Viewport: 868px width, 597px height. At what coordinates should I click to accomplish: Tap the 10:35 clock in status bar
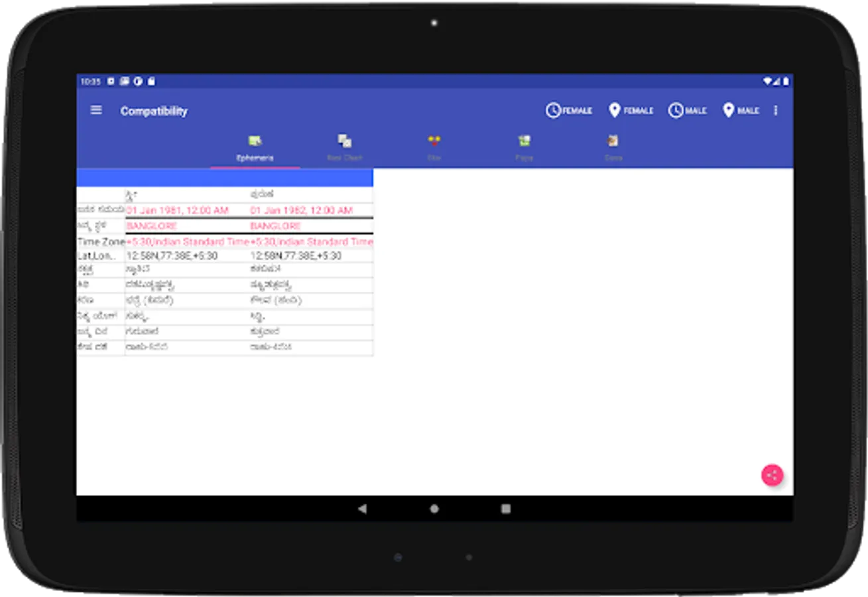(90, 82)
